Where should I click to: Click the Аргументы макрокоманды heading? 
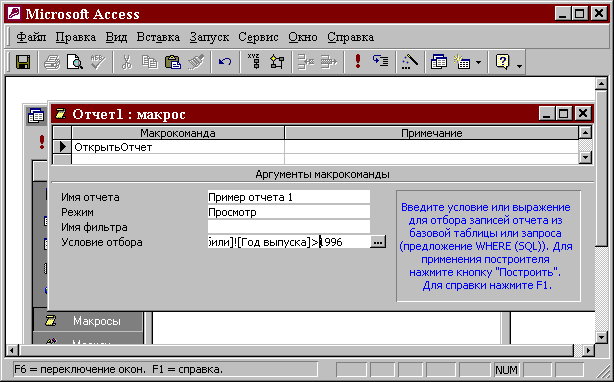click(x=322, y=174)
